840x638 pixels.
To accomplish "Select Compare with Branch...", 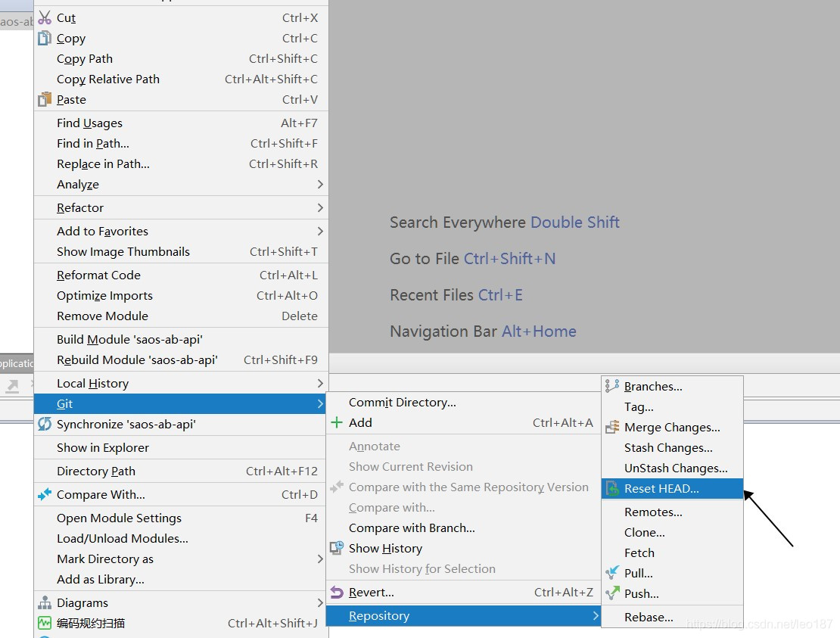I will point(464,528).
